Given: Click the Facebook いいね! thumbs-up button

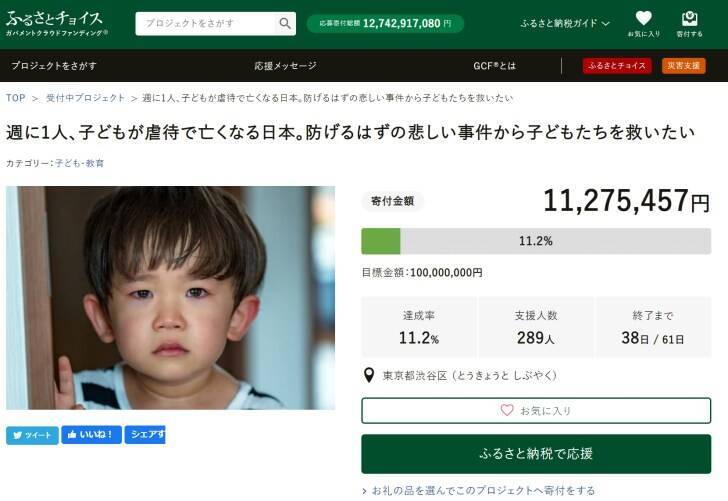Looking at the screenshot, I should pyautogui.click(x=91, y=435).
